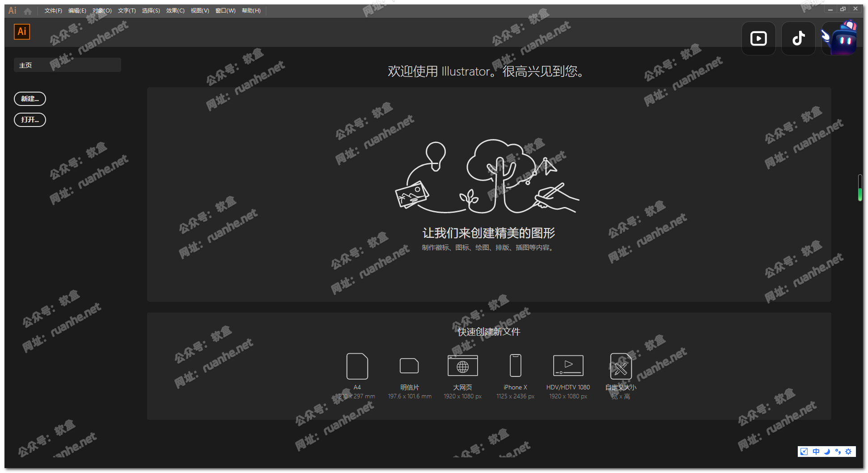Click the robot mascot icon
Image resolution: width=868 pixels, height=473 pixels.
click(839, 39)
